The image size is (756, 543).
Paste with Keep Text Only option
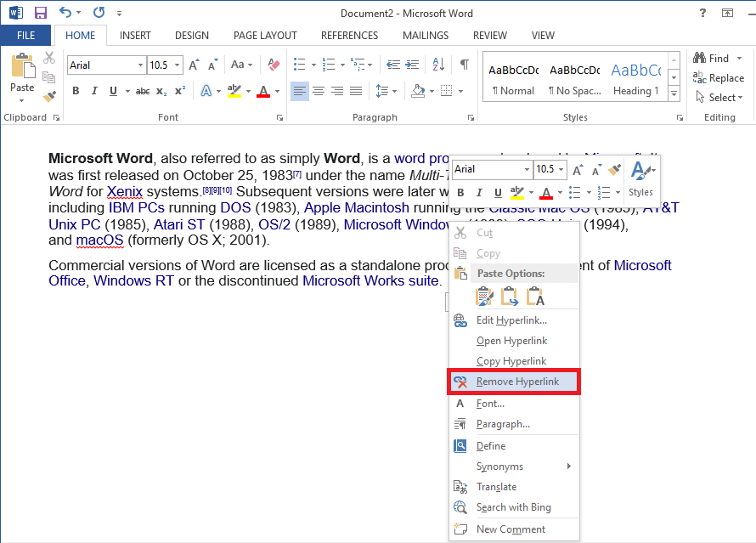click(534, 296)
